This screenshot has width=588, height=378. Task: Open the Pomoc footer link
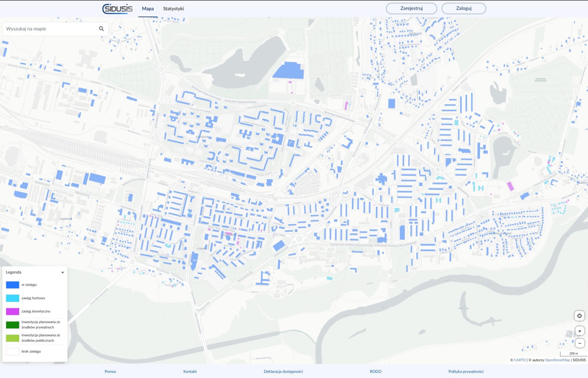click(110, 371)
